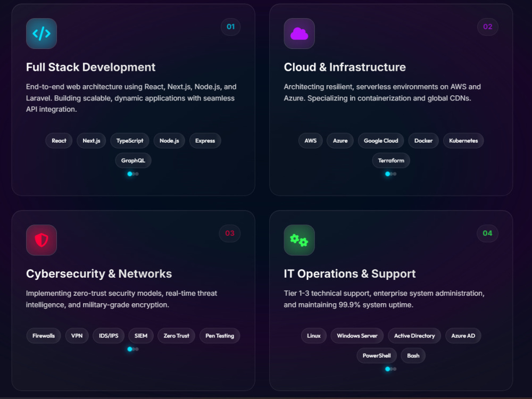Click the 'Tier 1-3 technical support' description

pyautogui.click(x=384, y=299)
